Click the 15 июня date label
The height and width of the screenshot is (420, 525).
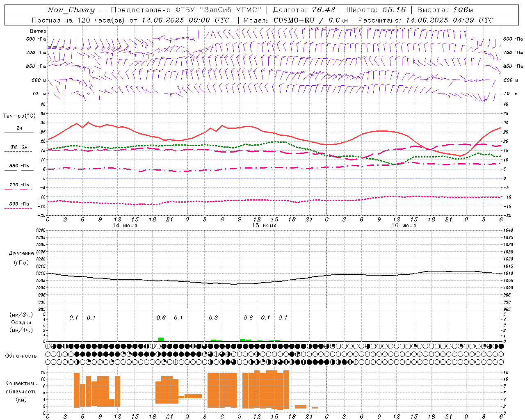[264, 226]
